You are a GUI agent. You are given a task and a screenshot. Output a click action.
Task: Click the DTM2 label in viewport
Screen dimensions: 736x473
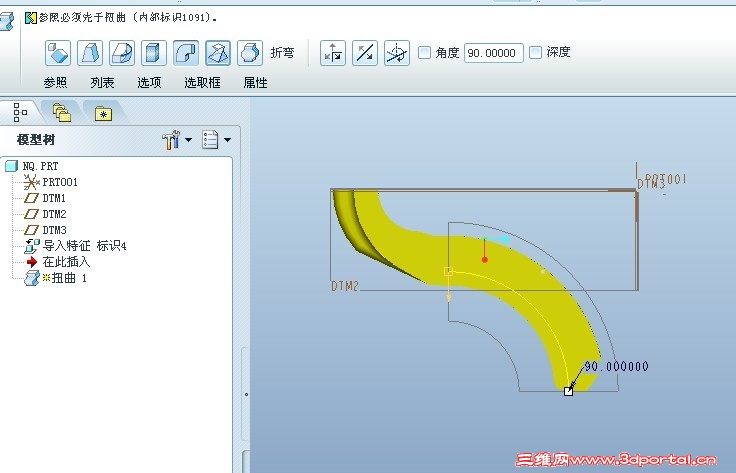[345, 286]
